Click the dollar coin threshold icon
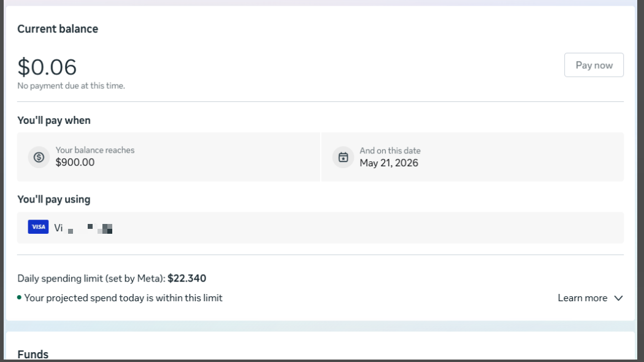The image size is (644, 362). [39, 157]
